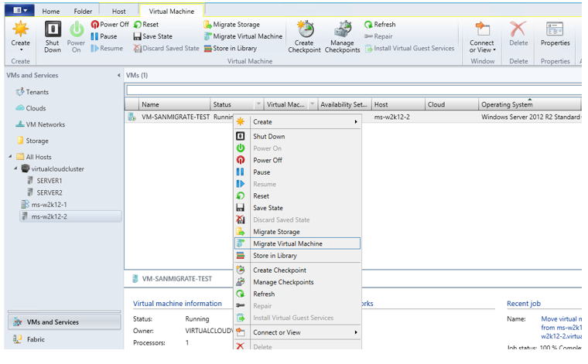Image resolution: width=588 pixels, height=364 pixels.
Task: Click the Delete ribbon button
Action: click(x=518, y=34)
